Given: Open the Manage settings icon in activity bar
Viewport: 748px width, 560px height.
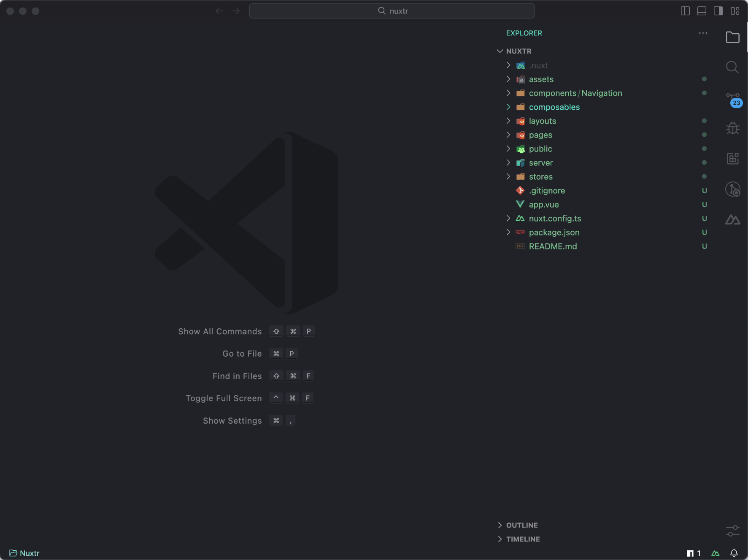Looking at the screenshot, I should point(732,530).
